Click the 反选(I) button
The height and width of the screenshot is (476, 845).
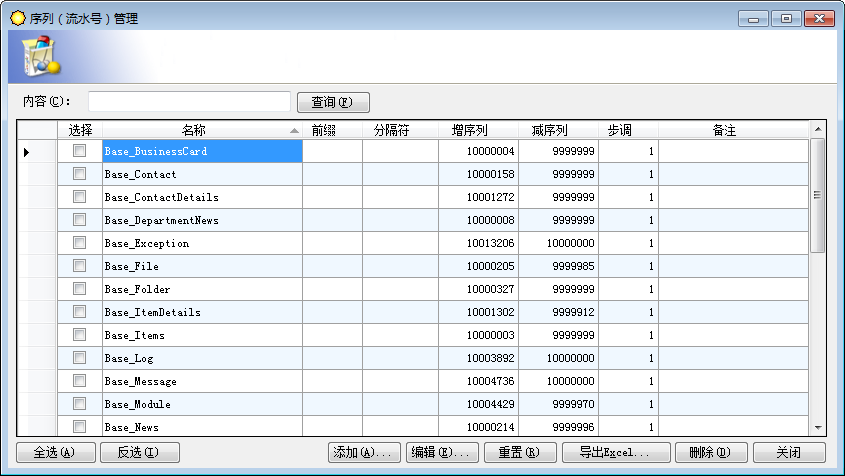[x=140, y=452]
